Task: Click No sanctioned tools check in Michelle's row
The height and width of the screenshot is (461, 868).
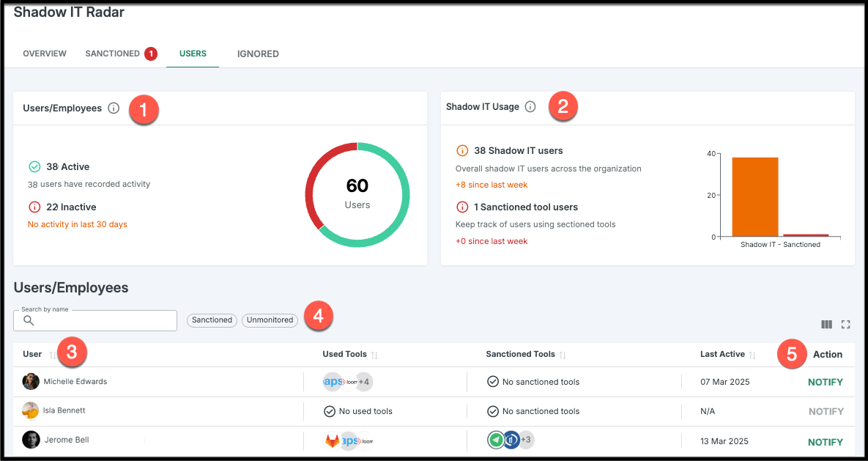Action: [x=493, y=382]
